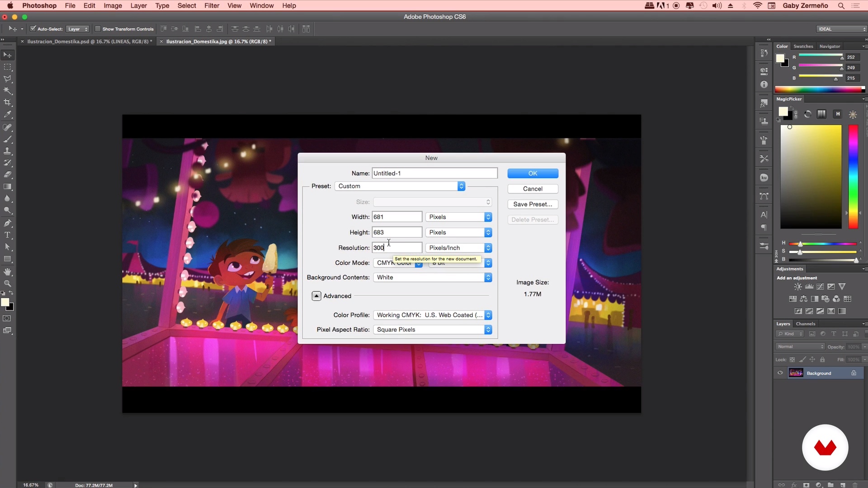
Task: Click the volume icon in menu bar
Action: (x=717, y=5)
